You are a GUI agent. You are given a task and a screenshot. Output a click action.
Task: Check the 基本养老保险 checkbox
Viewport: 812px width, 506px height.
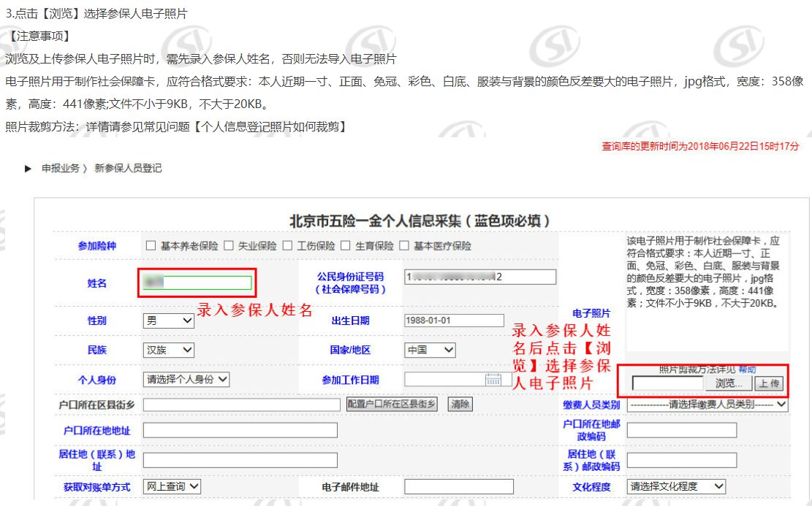[151, 246]
